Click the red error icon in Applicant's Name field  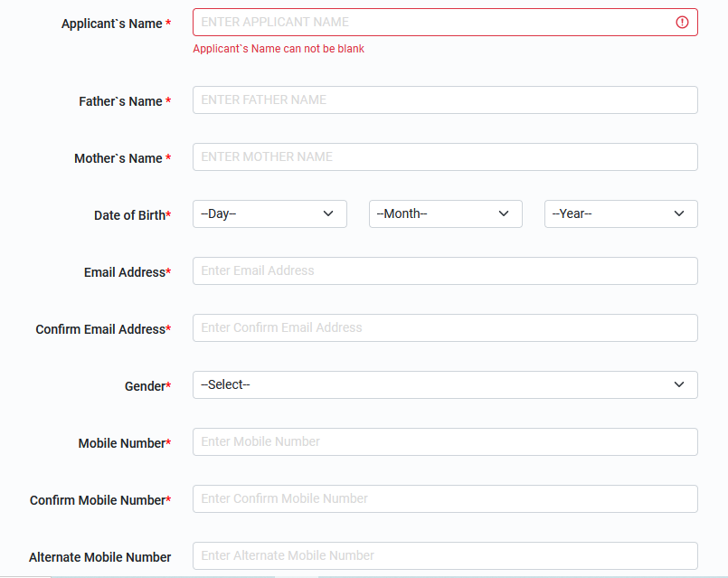click(x=682, y=23)
